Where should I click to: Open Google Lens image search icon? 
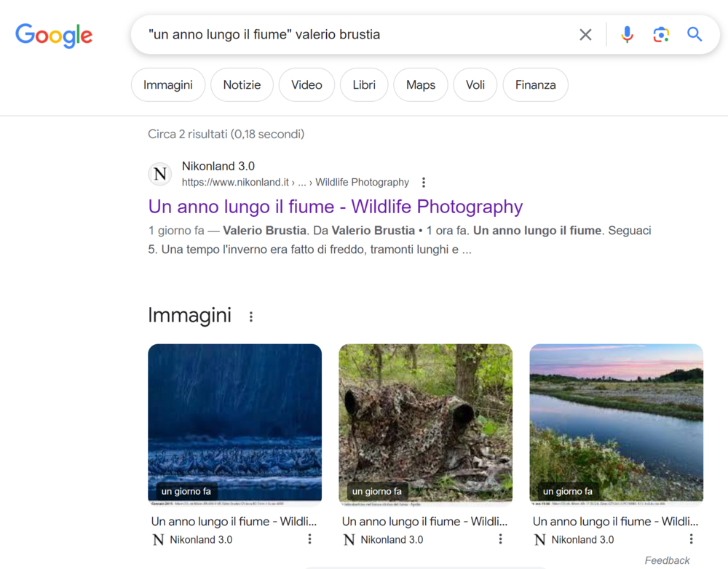pos(661,34)
